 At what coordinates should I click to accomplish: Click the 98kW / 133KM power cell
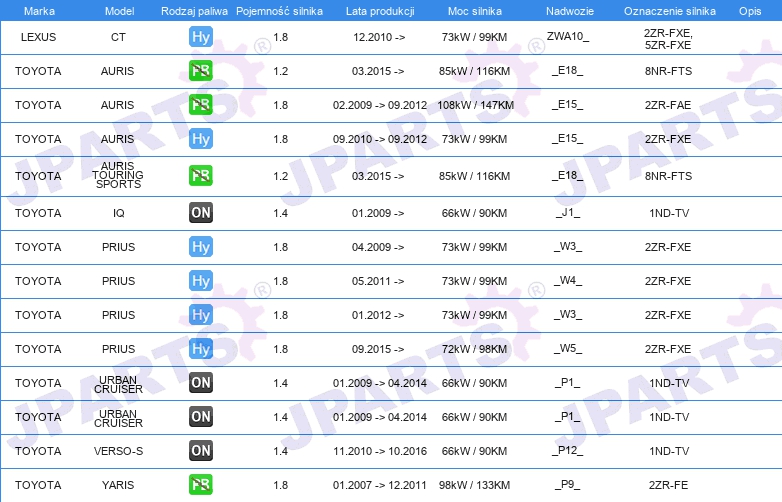[x=474, y=485]
